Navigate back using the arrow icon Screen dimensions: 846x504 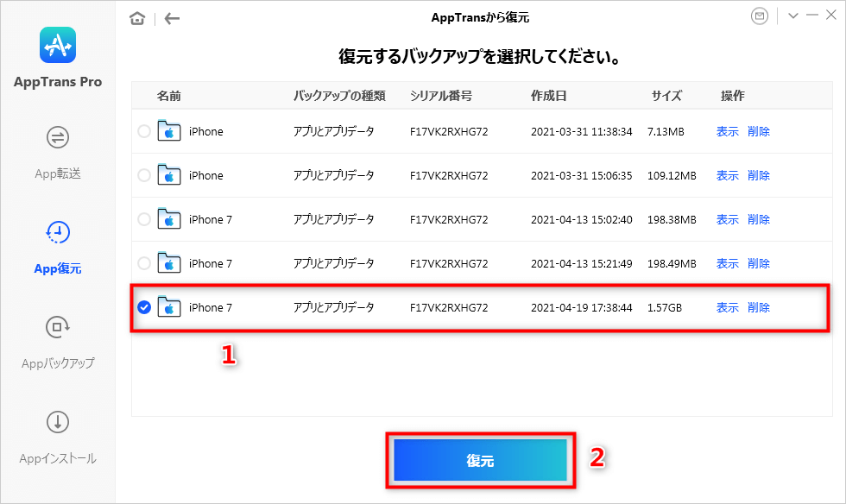[x=172, y=17]
